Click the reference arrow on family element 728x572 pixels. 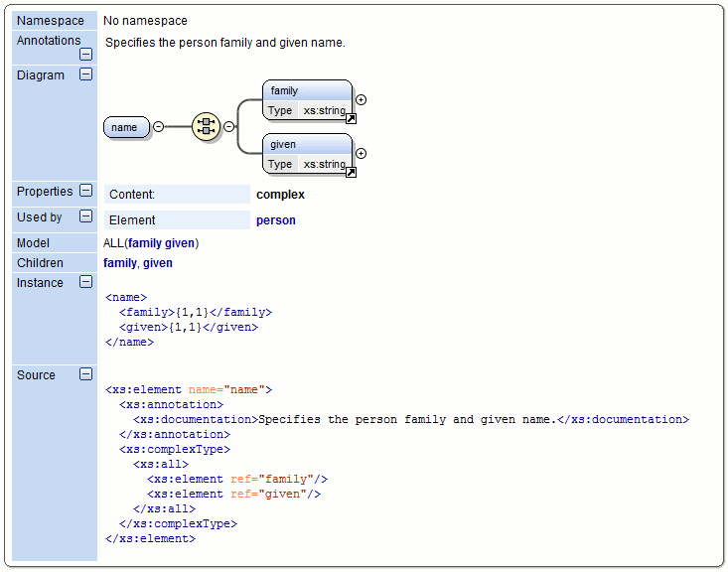click(x=351, y=119)
